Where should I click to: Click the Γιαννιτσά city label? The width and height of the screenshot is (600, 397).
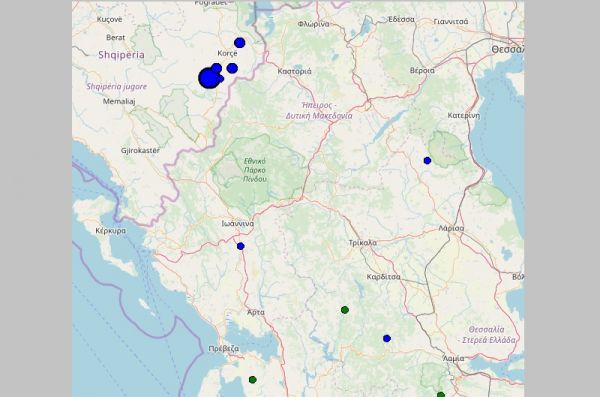(451, 22)
